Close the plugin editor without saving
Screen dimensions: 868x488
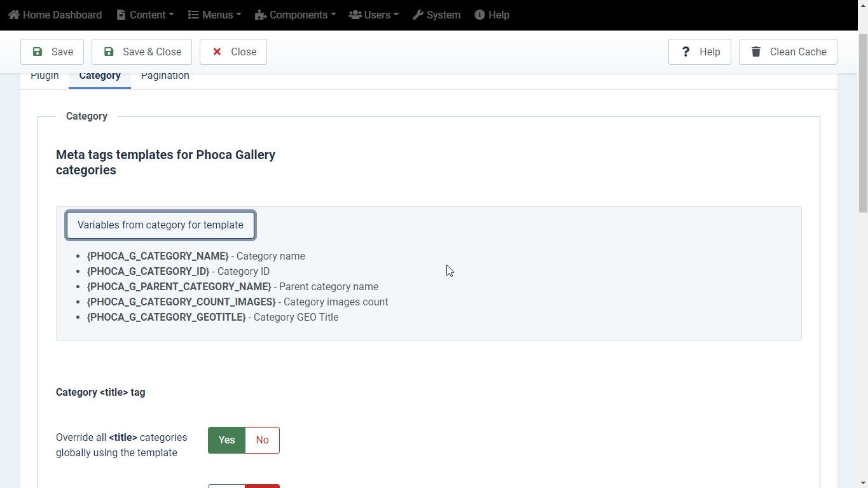(x=233, y=52)
